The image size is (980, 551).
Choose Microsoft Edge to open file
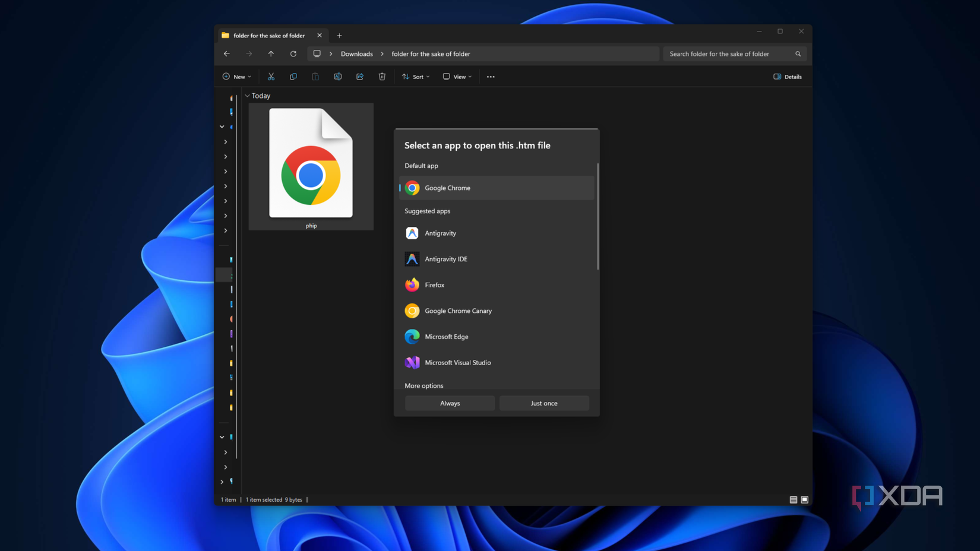497,337
